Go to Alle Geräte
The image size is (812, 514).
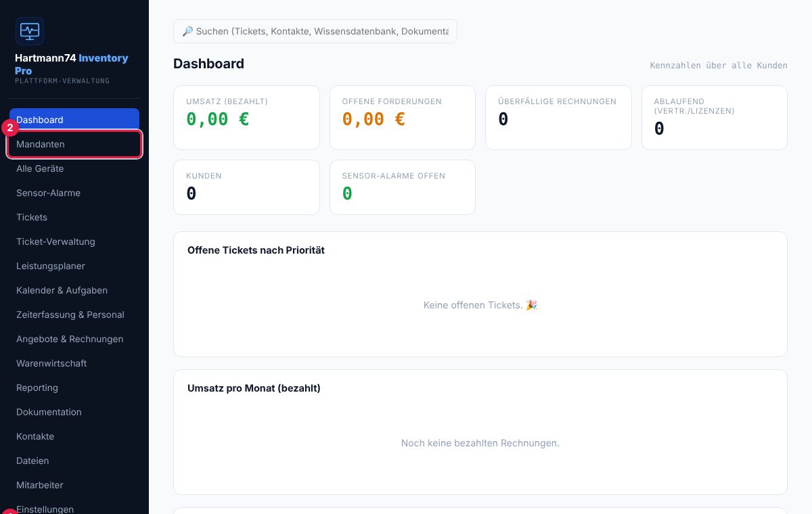74,168
